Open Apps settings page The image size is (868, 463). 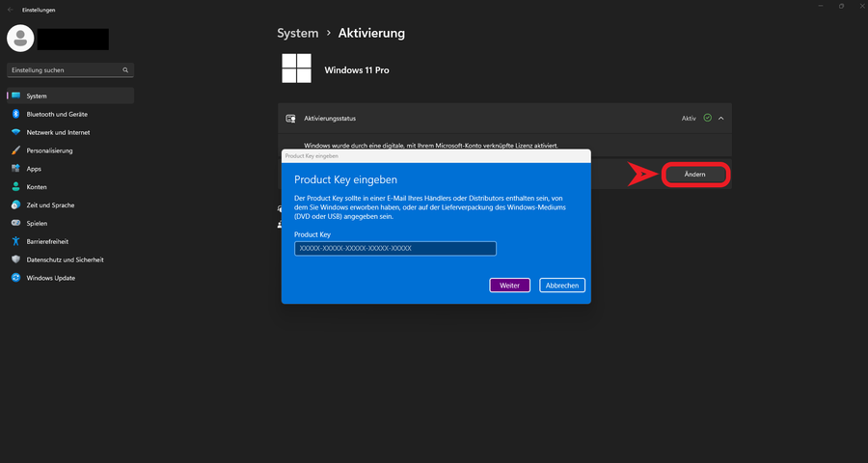(70, 169)
